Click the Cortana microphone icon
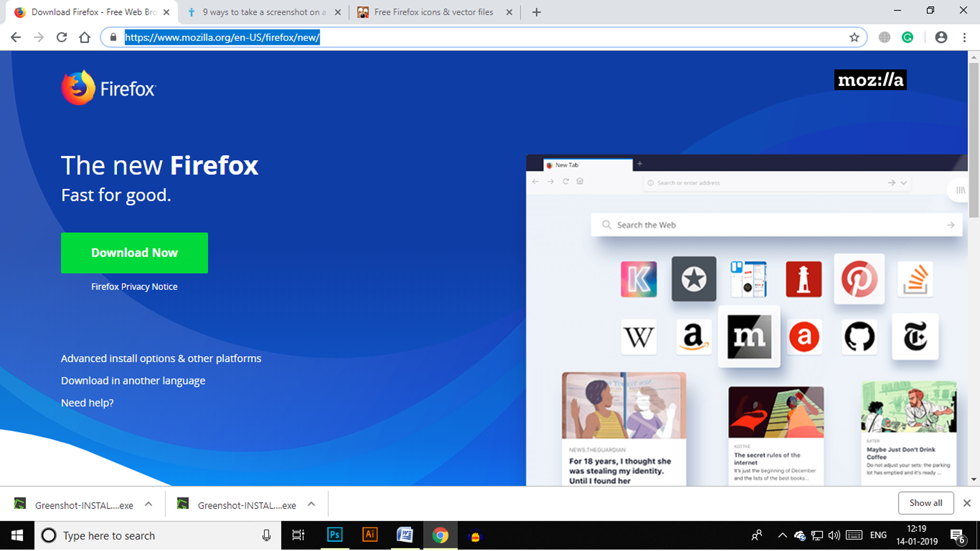 pos(266,535)
